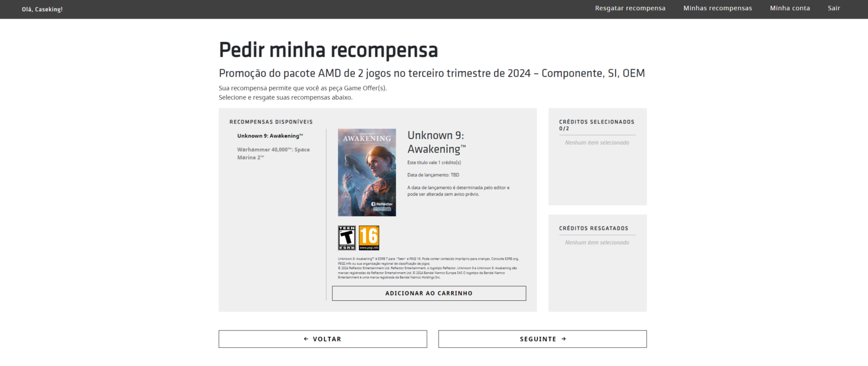
Task: Select Warhammer 40,000: Space Marine 2 reward
Action: [x=274, y=153]
